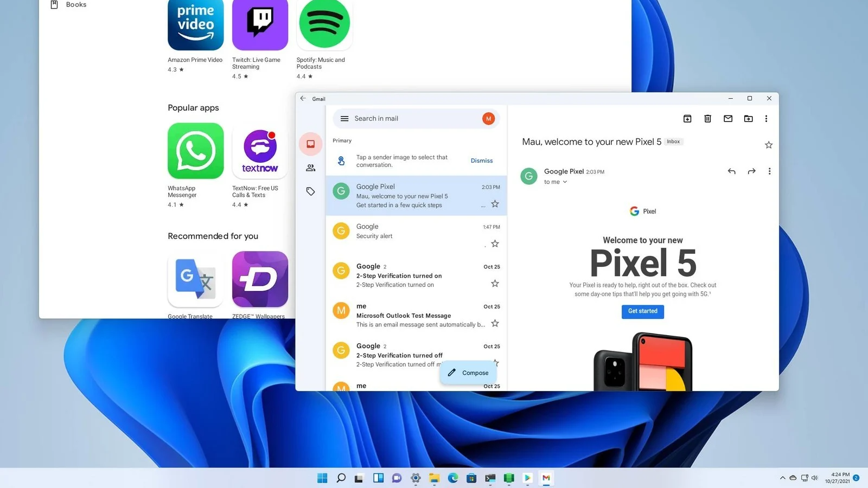Open Widgets from the taskbar
868x488 pixels.
(x=378, y=478)
